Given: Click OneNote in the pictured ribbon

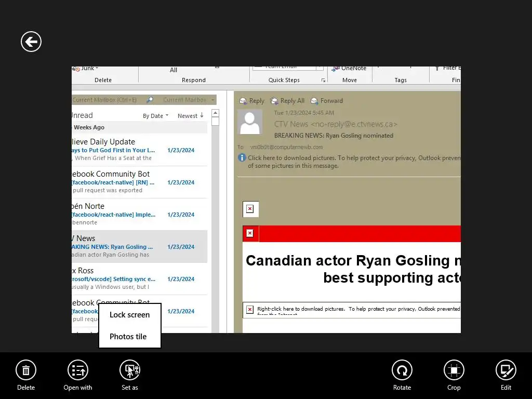Looking at the screenshot, I should coord(350,69).
